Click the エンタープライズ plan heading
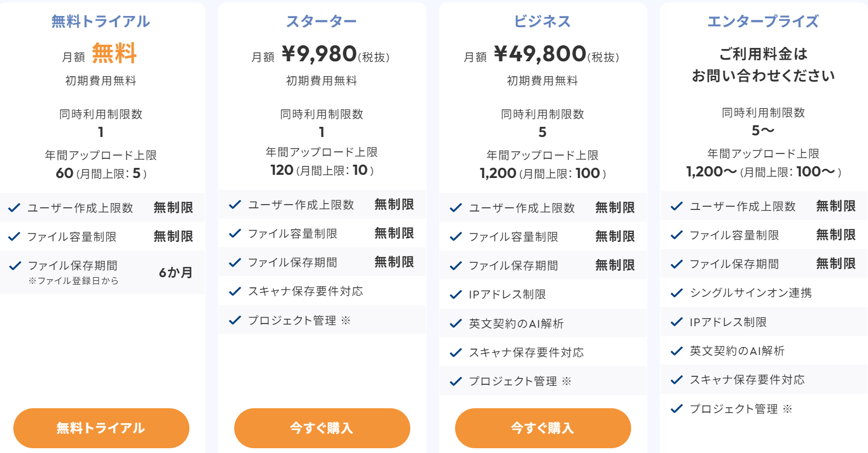The image size is (868, 453). pos(763,21)
